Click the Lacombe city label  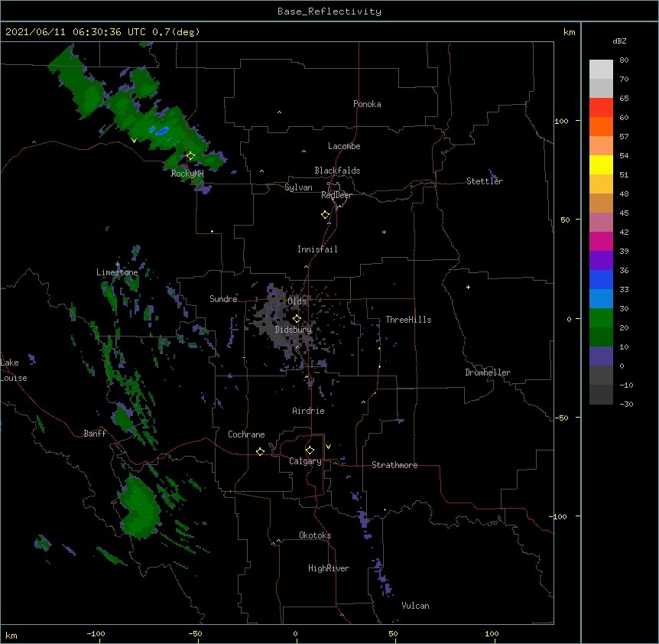click(x=344, y=146)
